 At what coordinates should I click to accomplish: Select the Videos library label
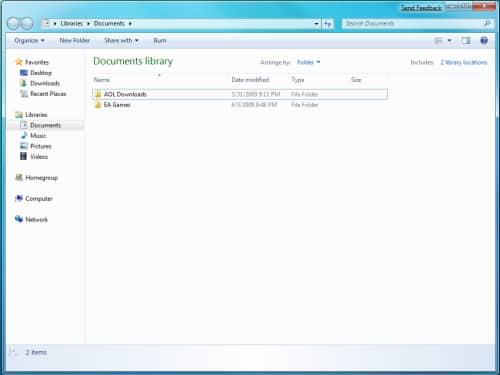[39, 157]
